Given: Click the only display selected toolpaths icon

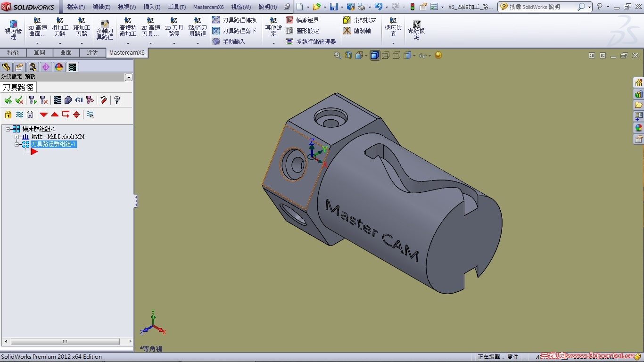Looking at the screenshot, I should (90, 115).
